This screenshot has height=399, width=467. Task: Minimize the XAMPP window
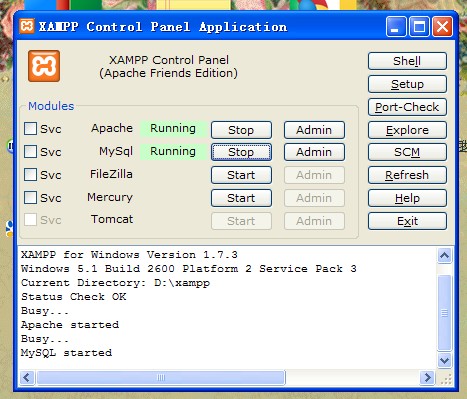tap(396, 26)
